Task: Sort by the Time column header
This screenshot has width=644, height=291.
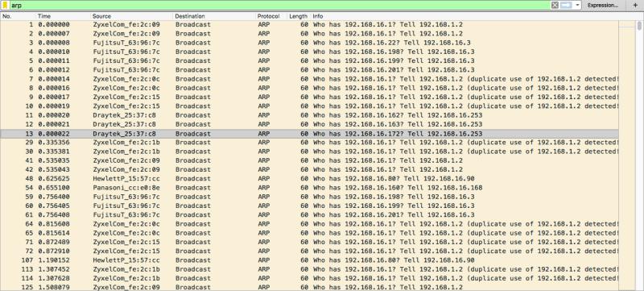Action: tap(64, 16)
